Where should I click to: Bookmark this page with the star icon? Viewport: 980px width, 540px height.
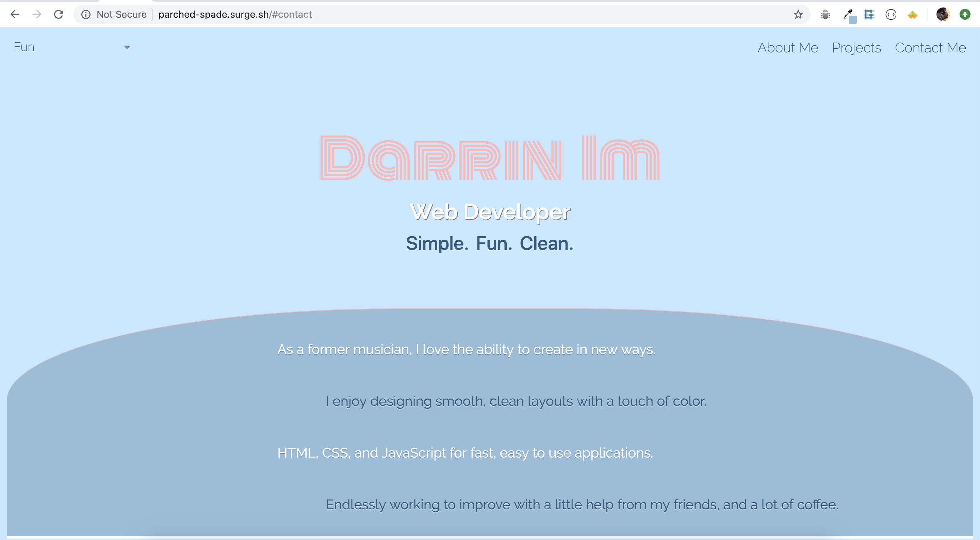coord(798,14)
